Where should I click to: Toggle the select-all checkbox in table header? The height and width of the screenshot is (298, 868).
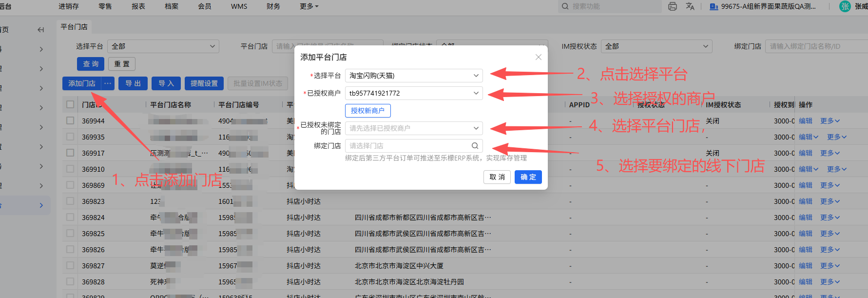(x=70, y=104)
